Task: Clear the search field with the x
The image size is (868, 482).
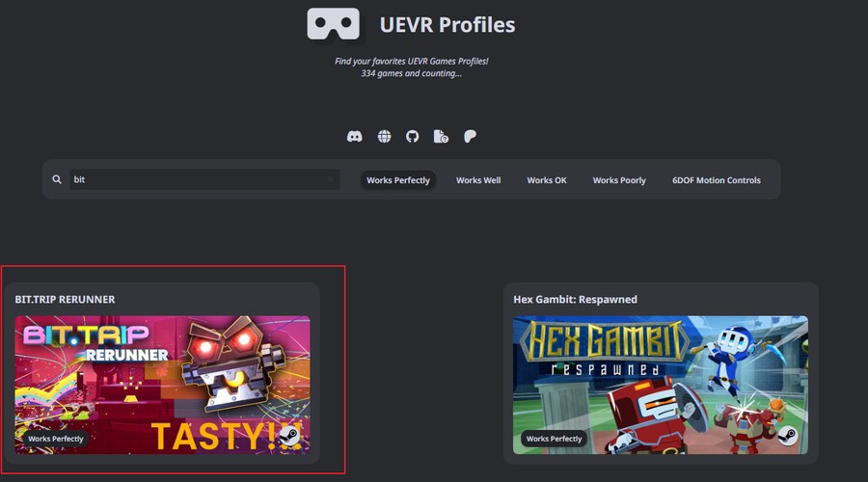Action: pyautogui.click(x=331, y=179)
